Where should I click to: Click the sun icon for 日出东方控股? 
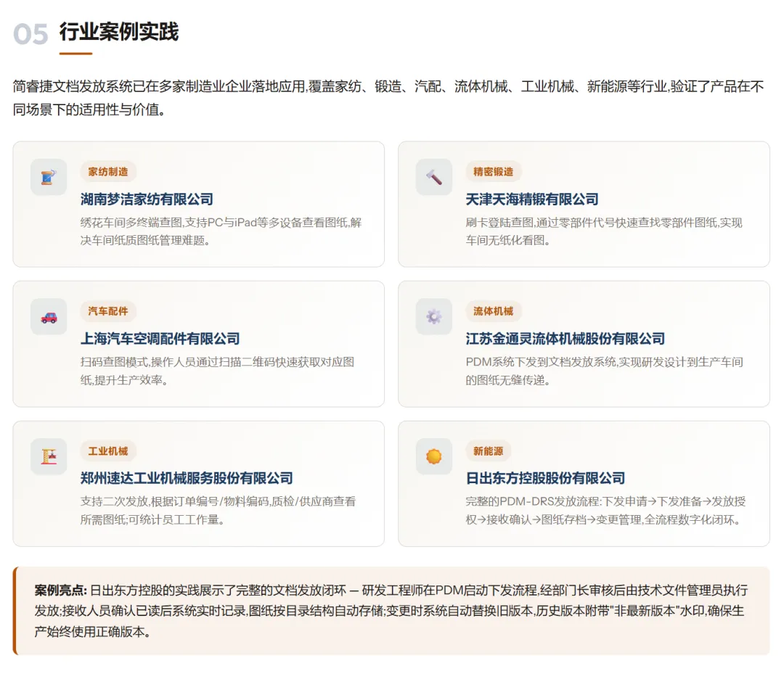tap(434, 456)
